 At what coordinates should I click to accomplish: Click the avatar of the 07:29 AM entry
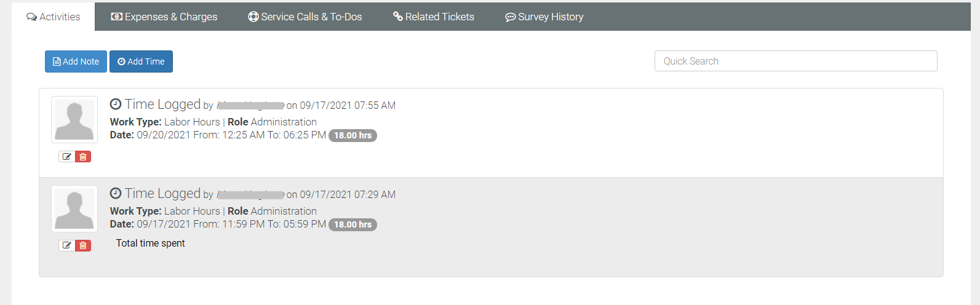tap(74, 209)
